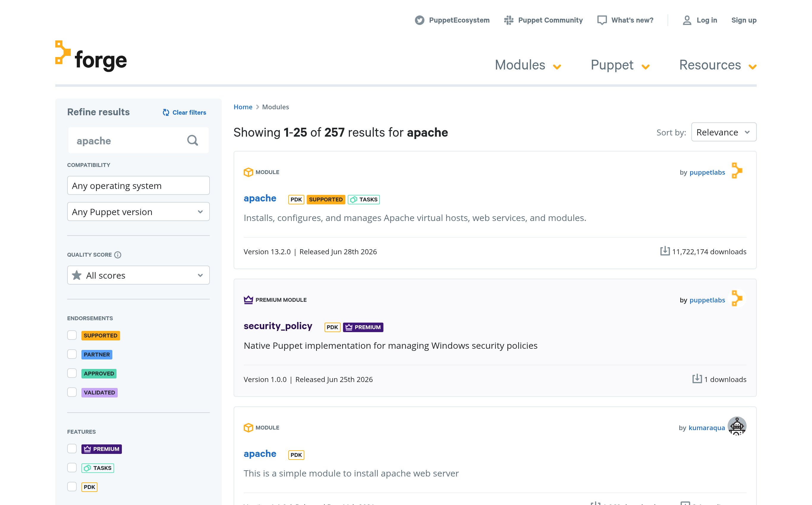The image size is (812, 505).
Task: Open the Modules navigation menu
Action: point(520,65)
